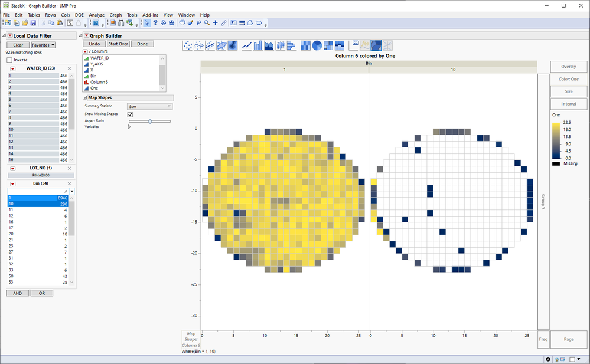Click the P0NA20.00 LOT_NO value bar

click(41, 175)
